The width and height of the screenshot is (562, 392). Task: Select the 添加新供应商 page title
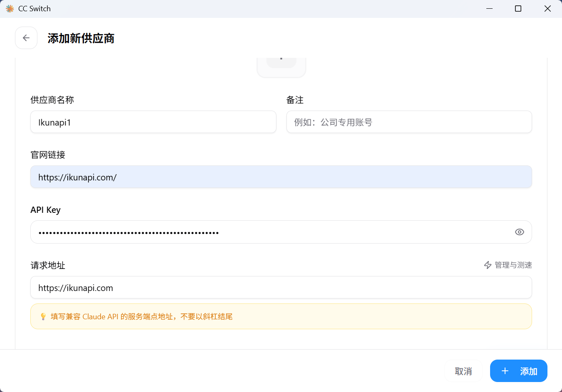[81, 38]
